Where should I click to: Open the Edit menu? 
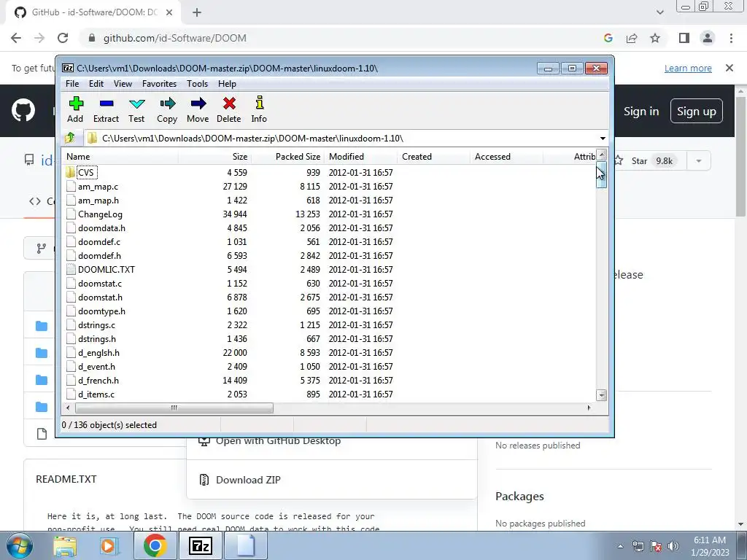[96, 84]
